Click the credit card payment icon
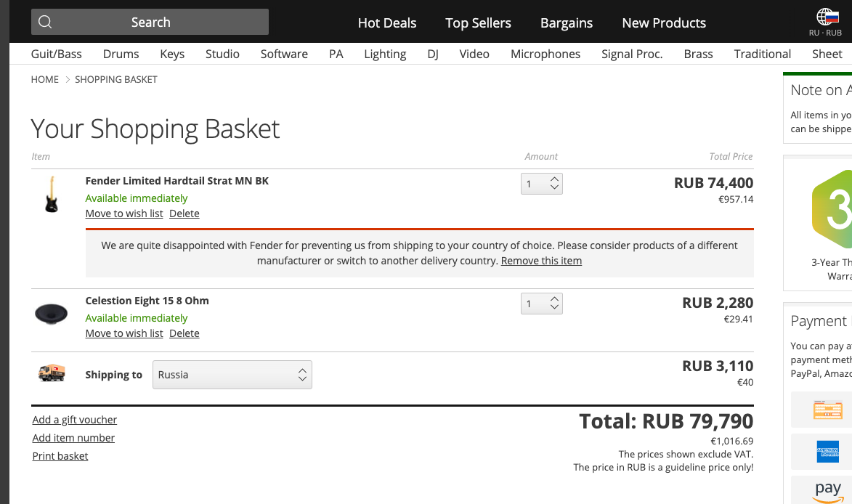The image size is (852, 504). coord(827,410)
